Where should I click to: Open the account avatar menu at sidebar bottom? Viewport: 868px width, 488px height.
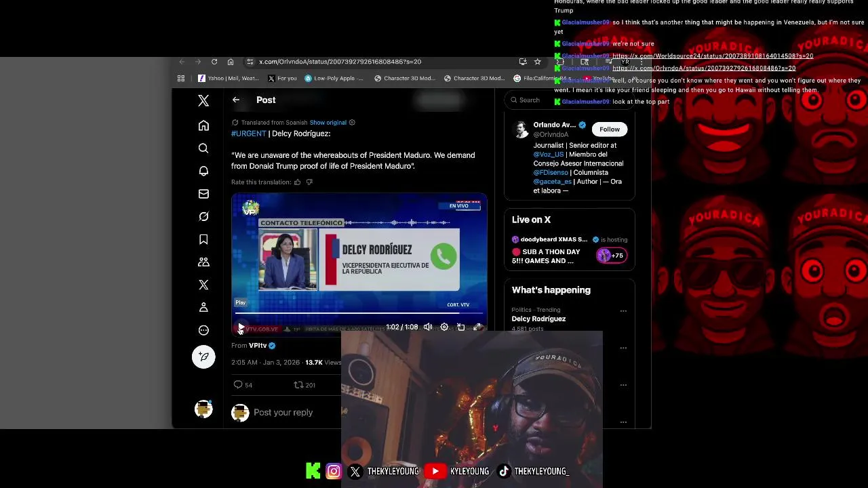pos(203,409)
